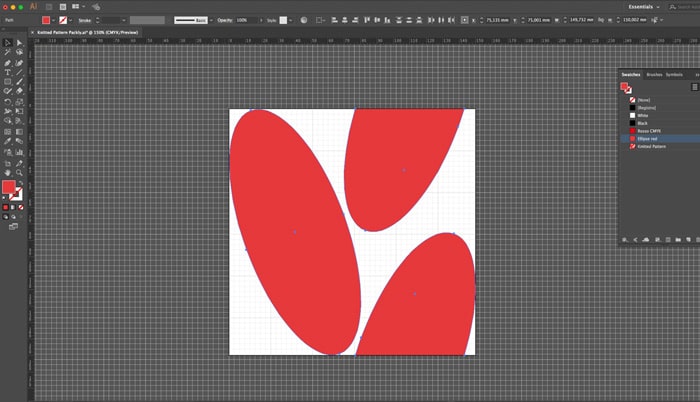Select the Curvature tool
This screenshot has width=700, height=402.
[x=19, y=63]
